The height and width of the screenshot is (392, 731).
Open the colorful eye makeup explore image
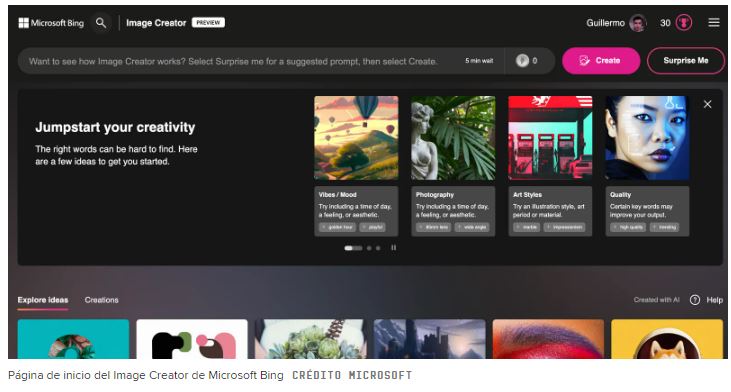548,339
